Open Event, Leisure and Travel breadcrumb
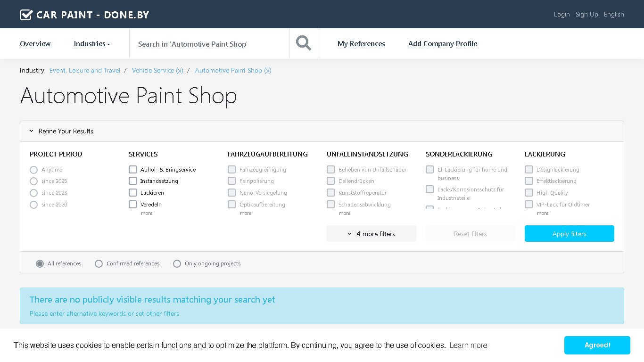 (85, 70)
